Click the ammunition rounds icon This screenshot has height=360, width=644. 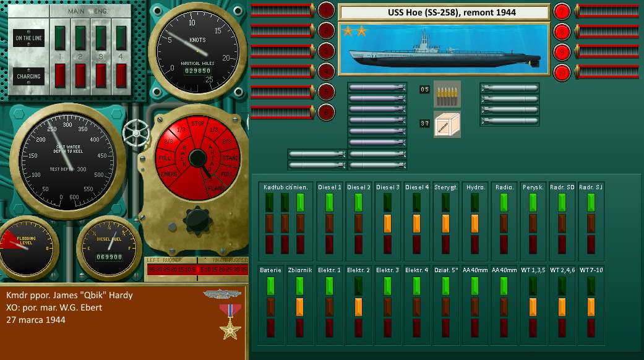446,92
